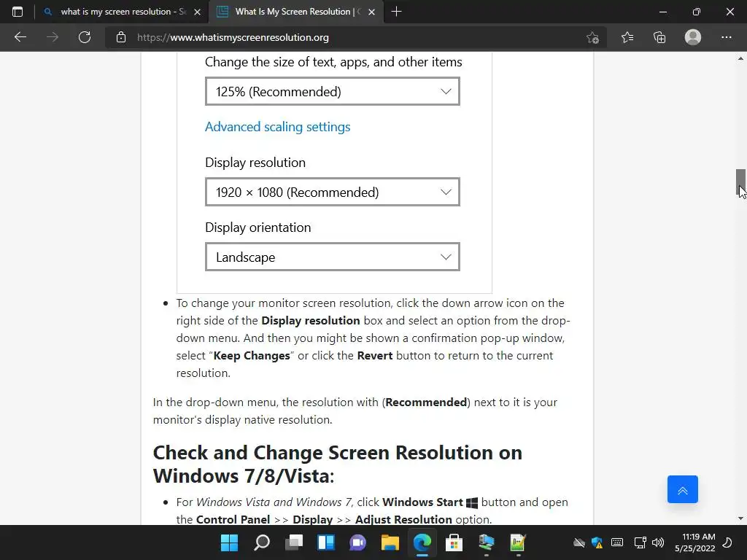Click Microsoft Edge taskbar icon

(422, 542)
